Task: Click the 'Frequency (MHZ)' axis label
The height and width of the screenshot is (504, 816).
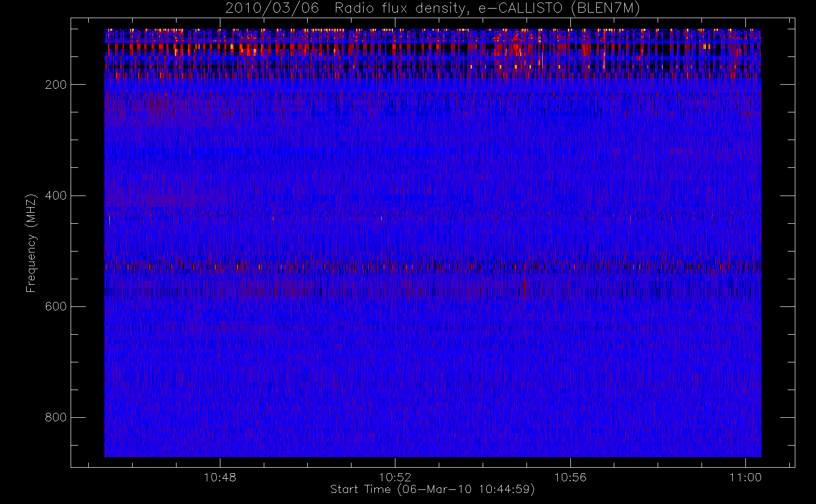Action: (31, 243)
